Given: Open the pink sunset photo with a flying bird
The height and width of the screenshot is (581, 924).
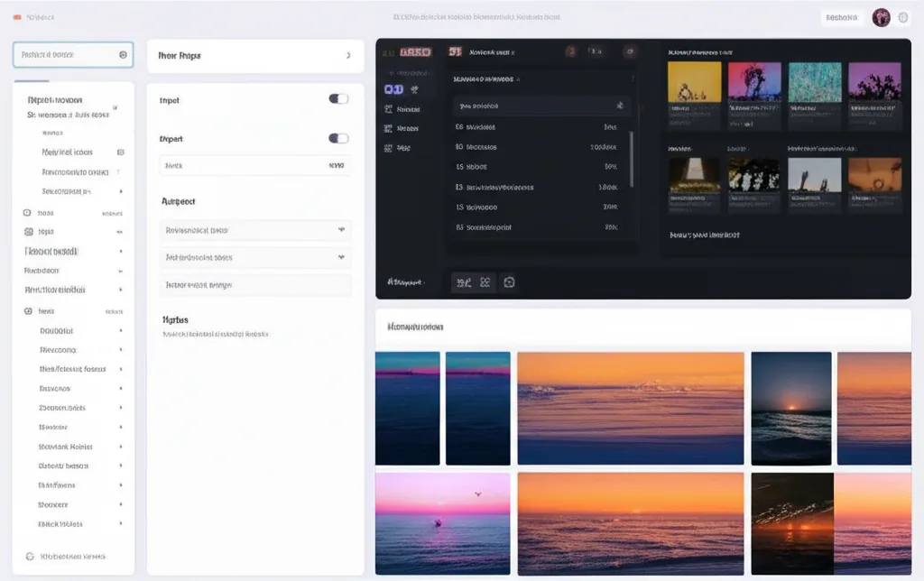Looking at the screenshot, I should [442, 523].
